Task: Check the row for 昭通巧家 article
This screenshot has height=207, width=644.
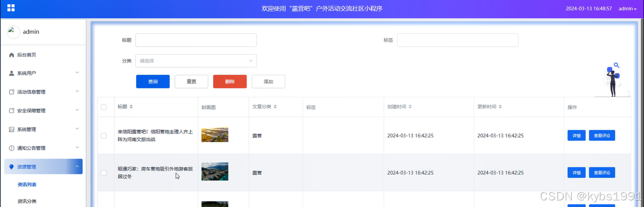Action: 104,173
